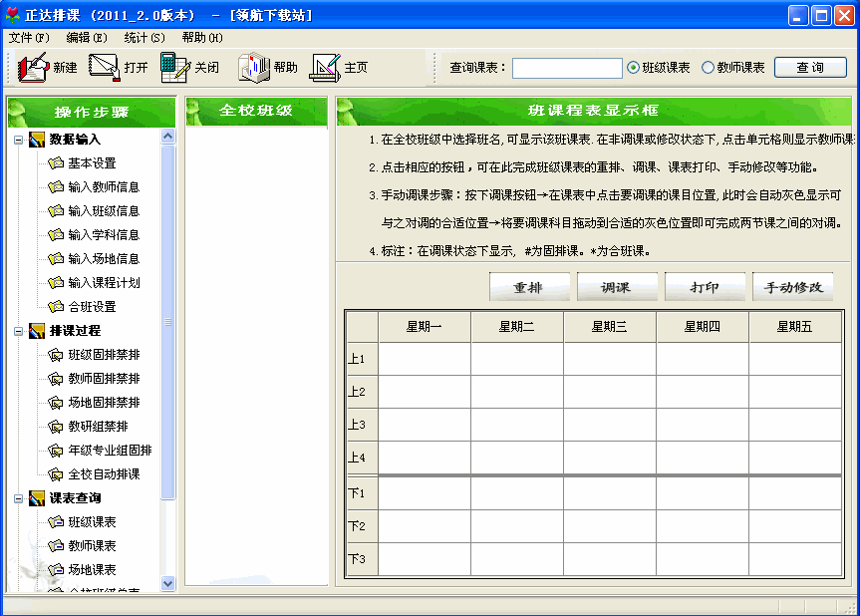Screen dimensions: 860x616
Task: Click the 排课过程 group icon
Action: click(37, 331)
